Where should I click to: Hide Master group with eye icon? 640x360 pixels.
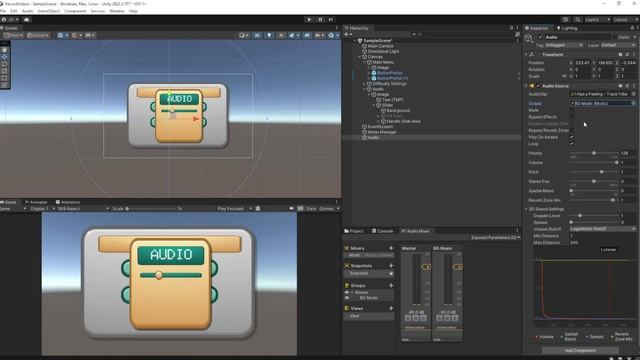tap(347, 293)
